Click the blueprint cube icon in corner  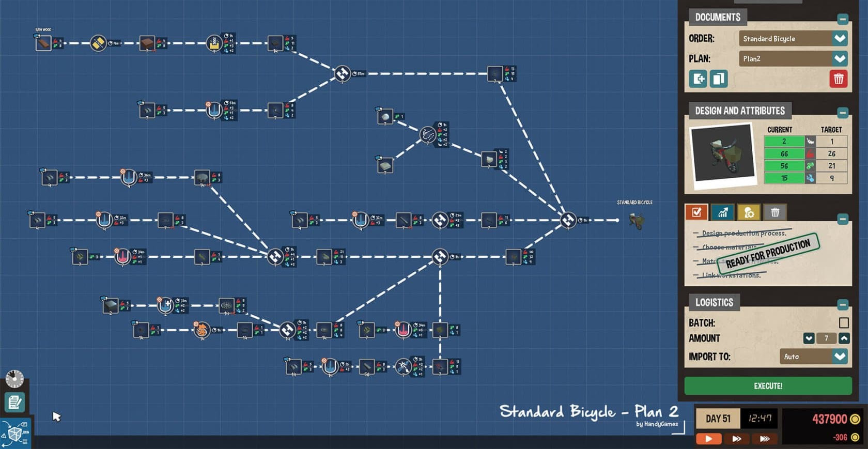coord(15,433)
